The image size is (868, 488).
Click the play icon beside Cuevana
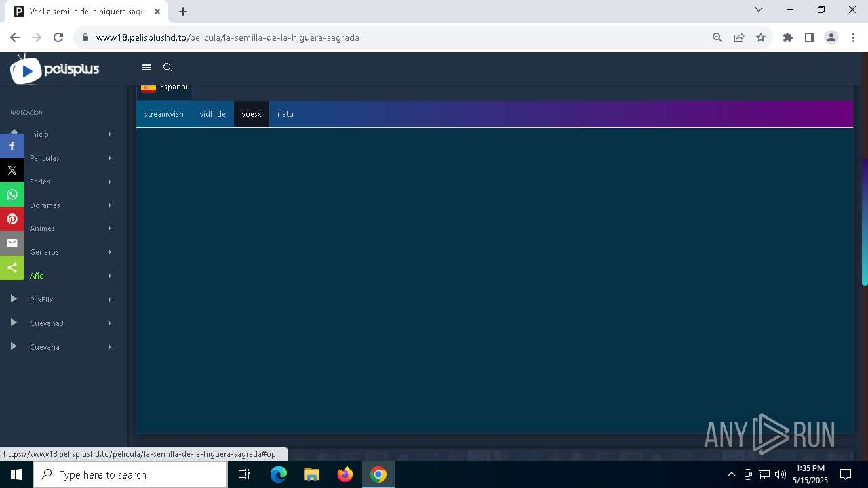[14, 346]
